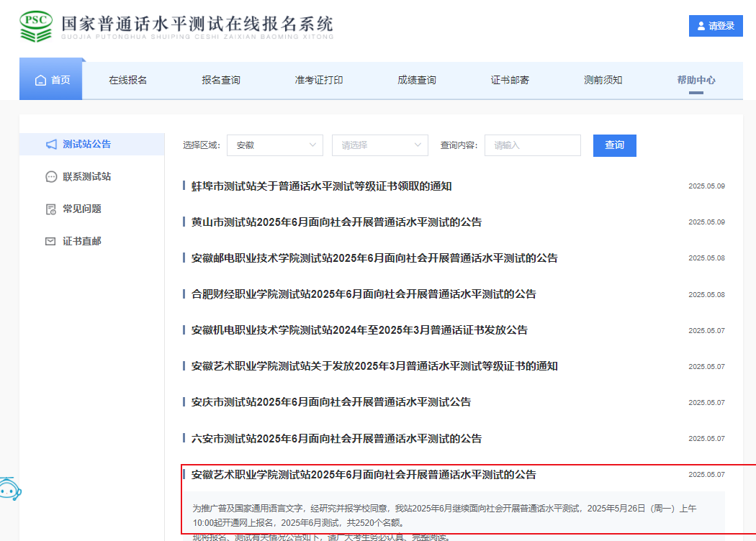Expand the 安徽 region dropdown
This screenshot has width=756, height=541.
[275, 145]
